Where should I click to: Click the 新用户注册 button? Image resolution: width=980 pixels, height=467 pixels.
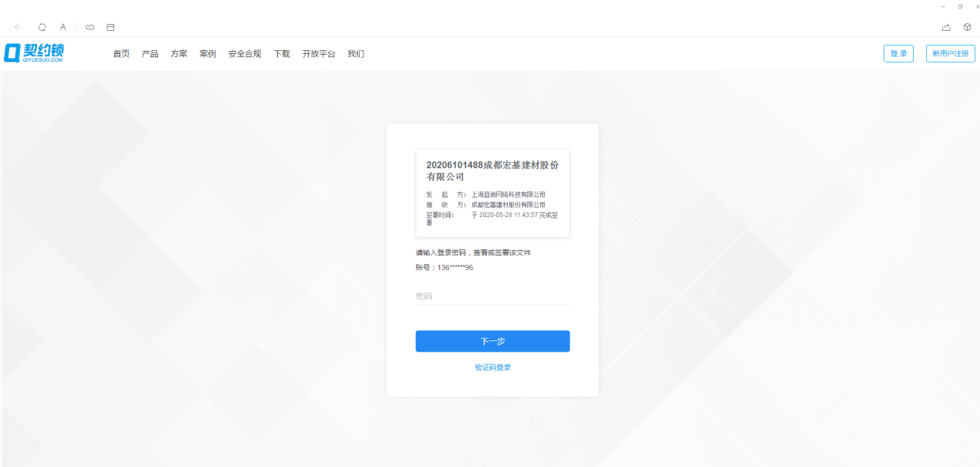(950, 53)
